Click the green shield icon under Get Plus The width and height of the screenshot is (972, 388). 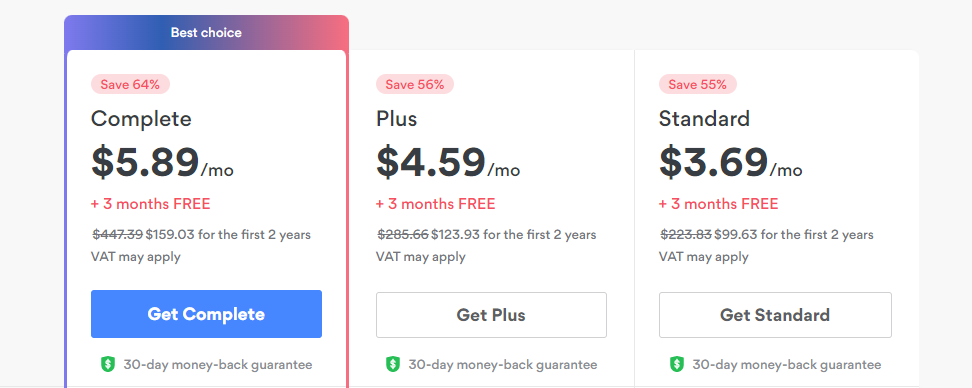pos(393,364)
